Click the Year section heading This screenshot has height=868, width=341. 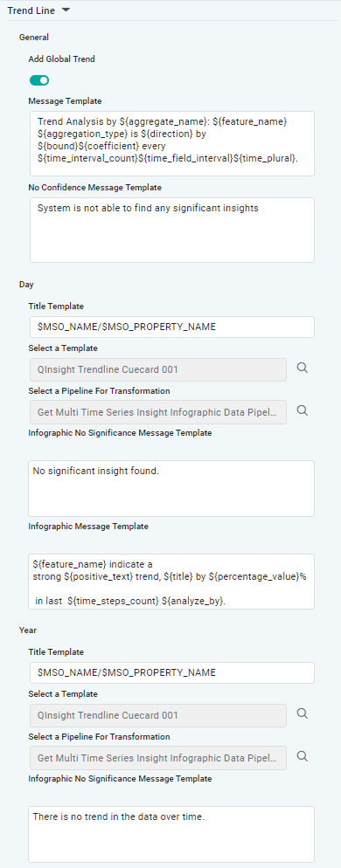click(26, 630)
